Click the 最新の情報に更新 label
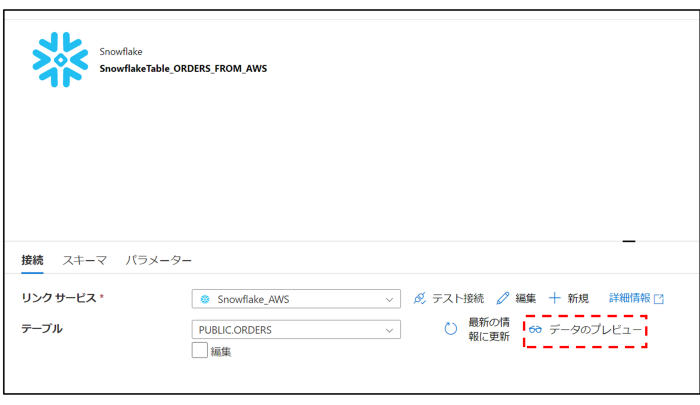The height and width of the screenshot is (405, 700). pos(489,329)
